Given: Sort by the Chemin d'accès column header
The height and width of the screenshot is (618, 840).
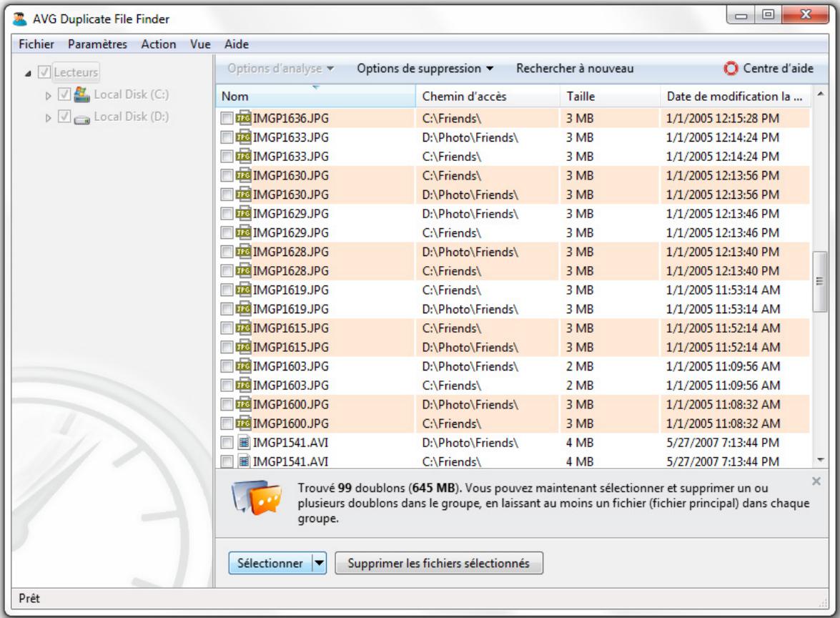Looking at the screenshot, I should coord(488,97).
